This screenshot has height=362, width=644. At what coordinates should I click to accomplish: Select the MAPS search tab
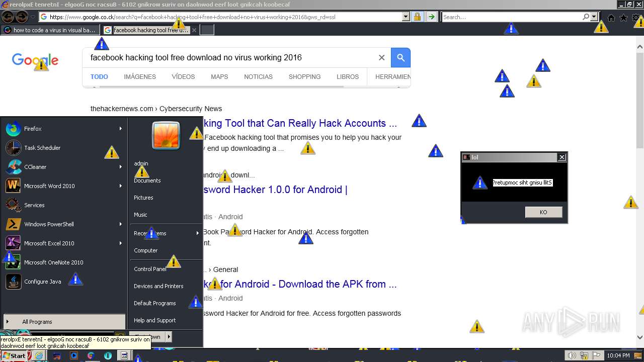click(219, 77)
